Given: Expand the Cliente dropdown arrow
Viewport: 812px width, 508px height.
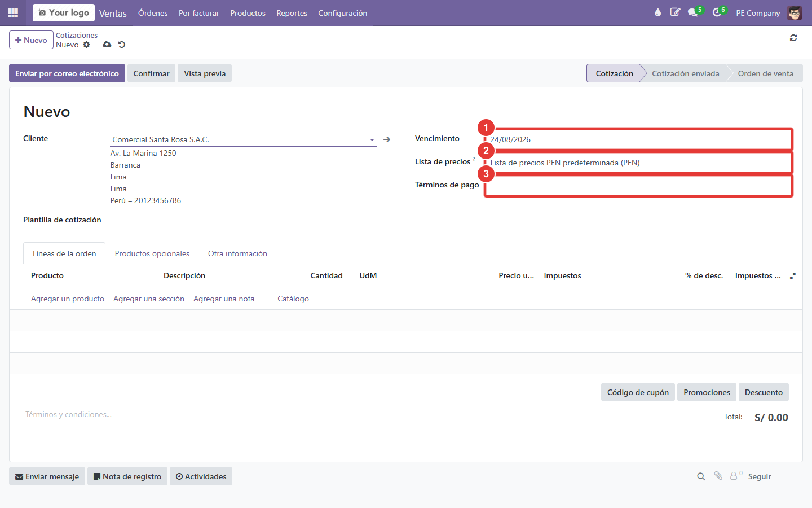Looking at the screenshot, I should pyautogui.click(x=372, y=140).
